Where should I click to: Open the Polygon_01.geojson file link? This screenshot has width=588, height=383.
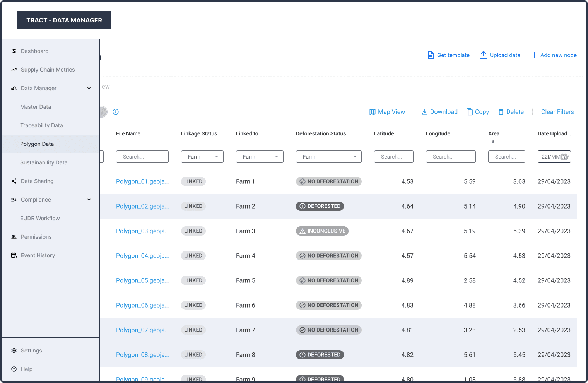(x=142, y=181)
